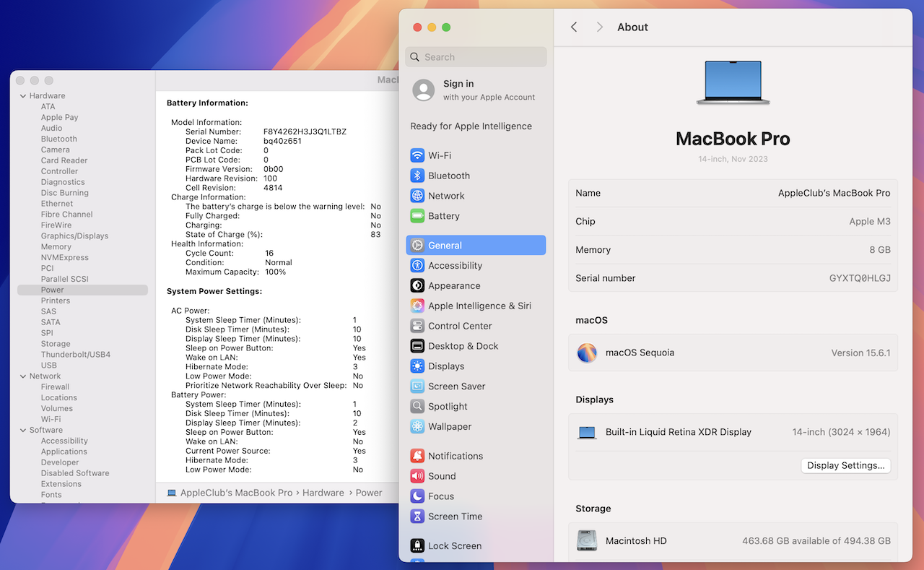The height and width of the screenshot is (570, 924).
Task: Select the General gear icon
Action: pos(417,246)
